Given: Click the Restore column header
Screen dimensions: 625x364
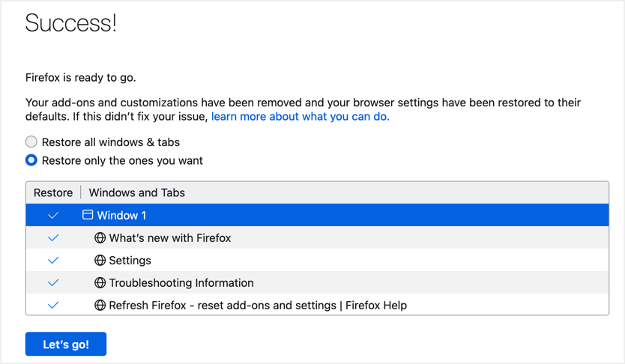Looking at the screenshot, I should 53,192.
